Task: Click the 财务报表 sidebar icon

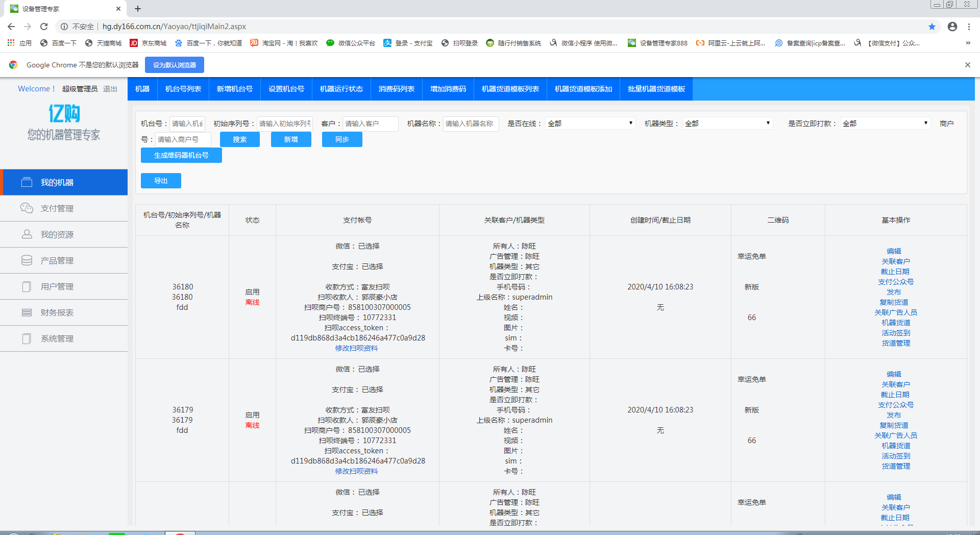Action: click(x=27, y=312)
